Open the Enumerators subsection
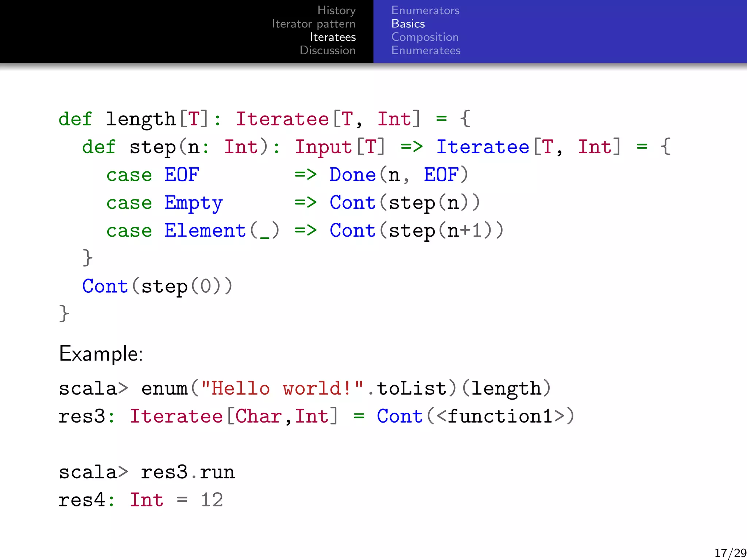Screen dimensions: 747x560 (425, 11)
